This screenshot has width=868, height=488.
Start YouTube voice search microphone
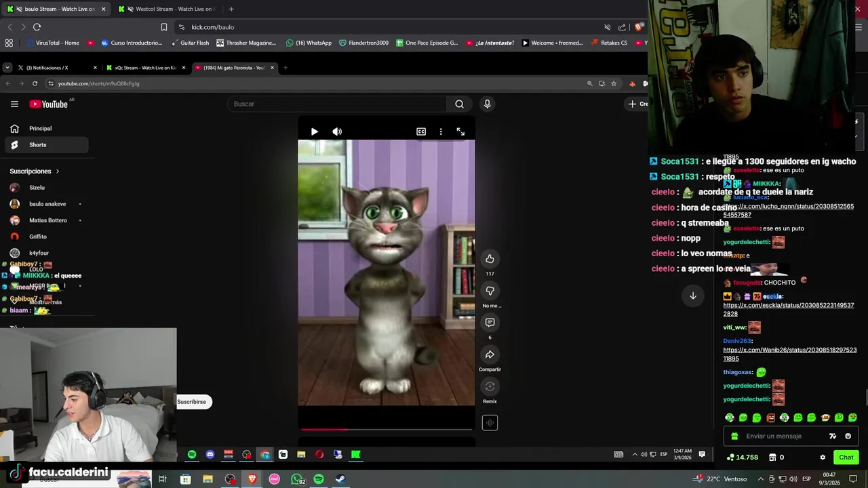coord(487,104)
